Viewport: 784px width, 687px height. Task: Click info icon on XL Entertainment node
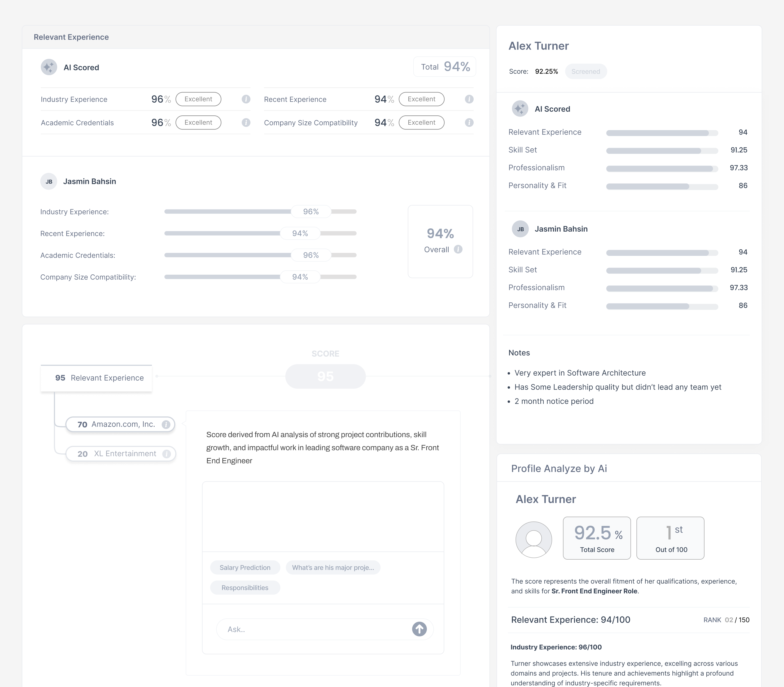click(x=166, y=454)
